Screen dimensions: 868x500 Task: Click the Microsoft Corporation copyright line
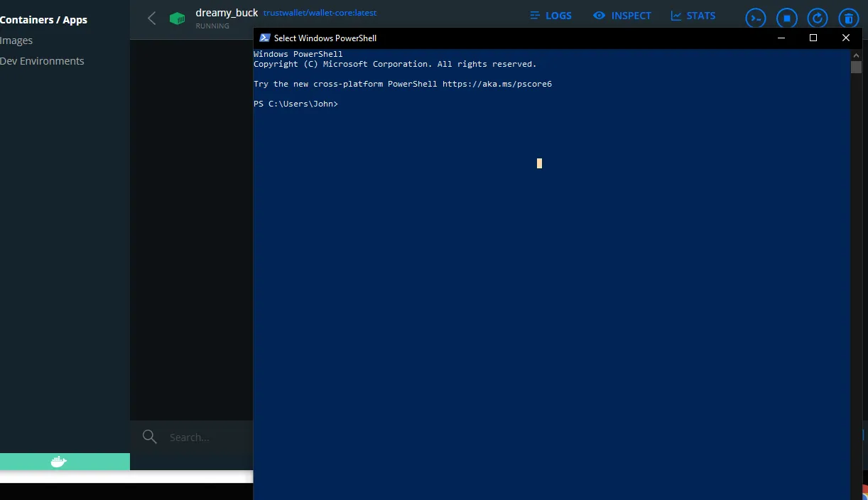coord(395,65)
